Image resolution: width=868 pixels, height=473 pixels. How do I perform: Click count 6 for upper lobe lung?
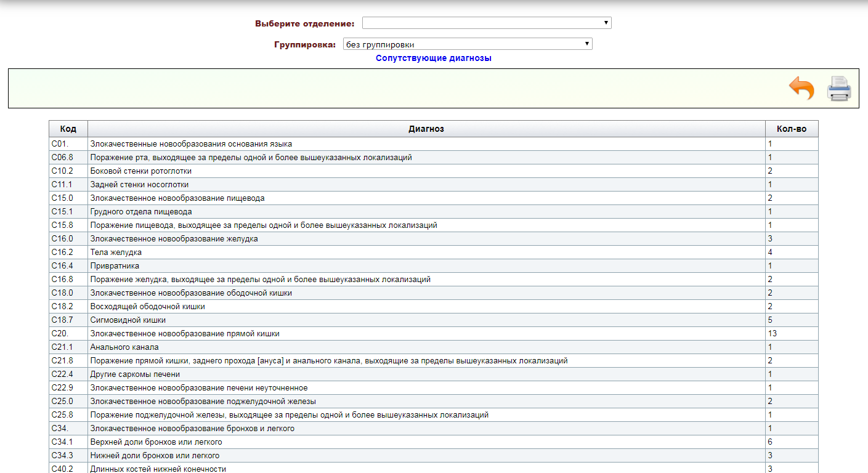[770, 442]
